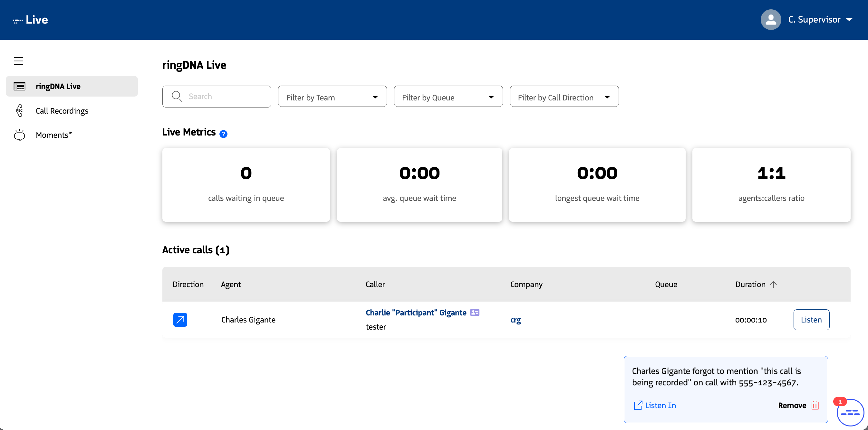Click Remove on the notification
Viewport: 868px width, 430px height.
(x=792, y=405)
